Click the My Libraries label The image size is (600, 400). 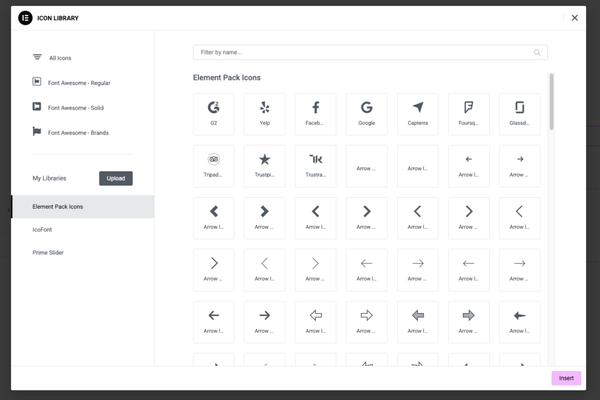pyautogui.click(x=49, y=178)
